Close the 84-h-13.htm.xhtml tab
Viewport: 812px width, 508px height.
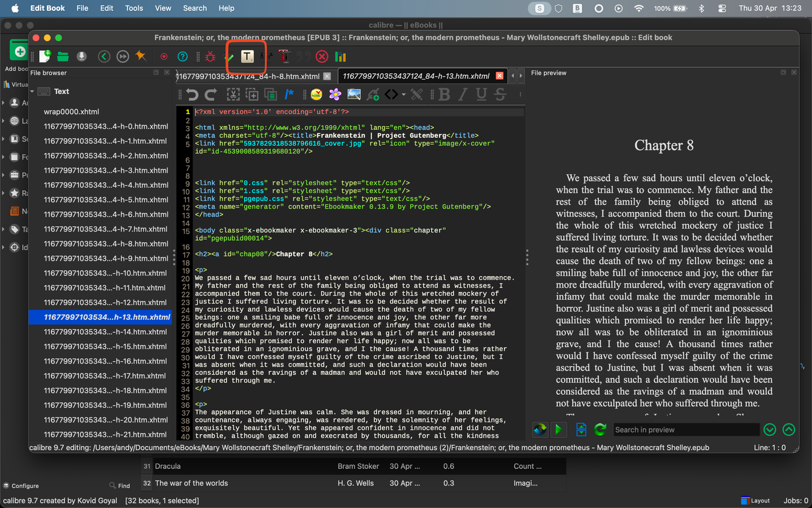tap(499, 76)
